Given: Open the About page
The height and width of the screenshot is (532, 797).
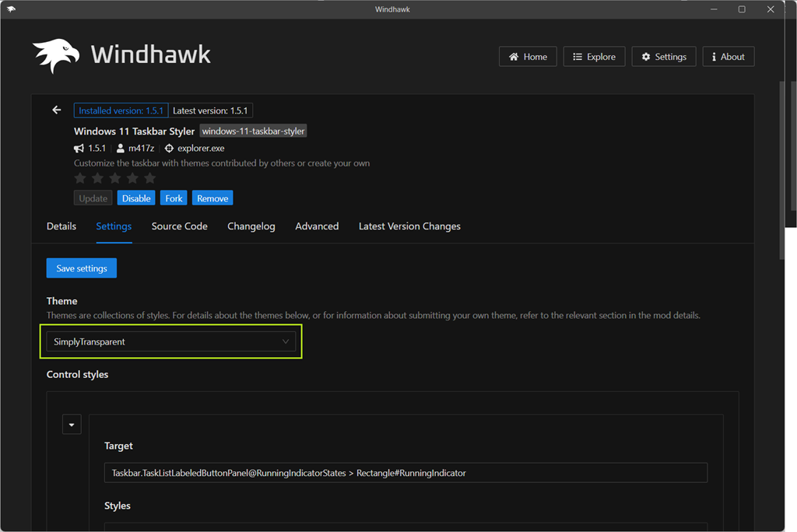Looking at the screenshot, I should 728,57.
